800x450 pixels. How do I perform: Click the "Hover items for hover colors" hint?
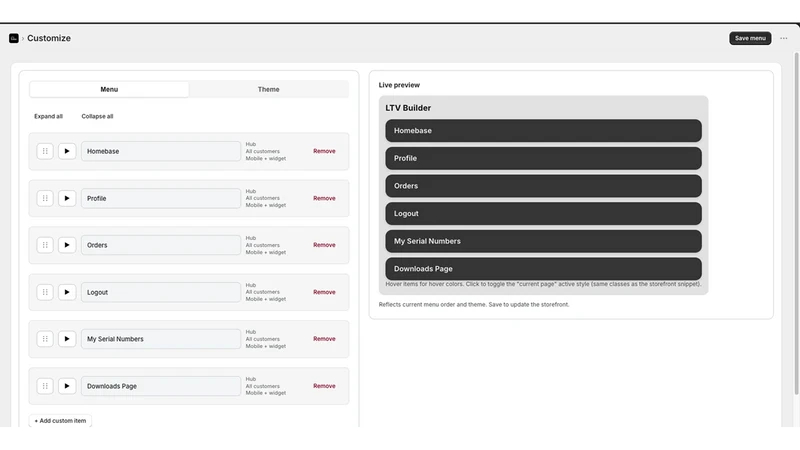[x=543, y=284]
